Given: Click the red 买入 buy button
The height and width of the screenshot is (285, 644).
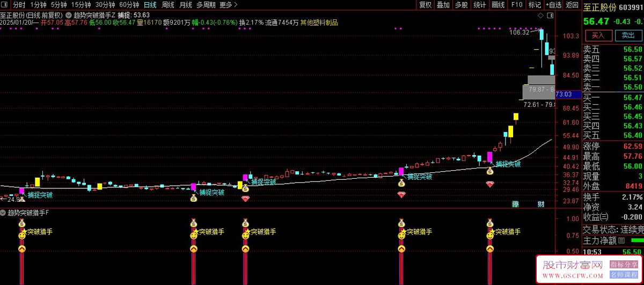Looking at the screenshot, I should tap(598, 35).
